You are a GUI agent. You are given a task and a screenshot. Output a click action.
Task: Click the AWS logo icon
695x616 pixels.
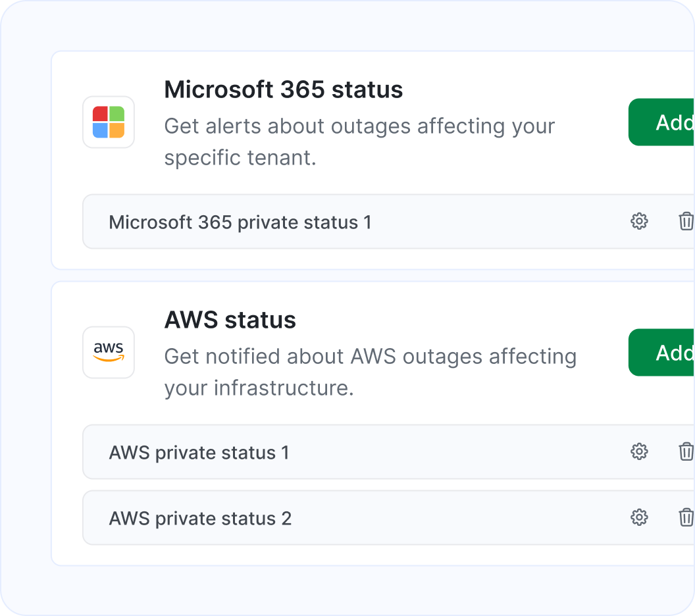(x=108, y=352)
